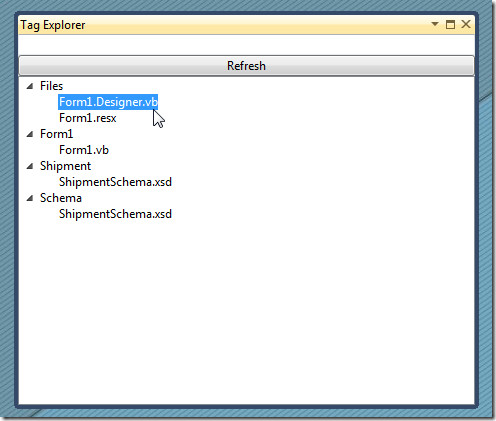496x421 pixels.
Task: Click the blank field above Refresh
Action: pyautogui.click(x=246, y=45)
